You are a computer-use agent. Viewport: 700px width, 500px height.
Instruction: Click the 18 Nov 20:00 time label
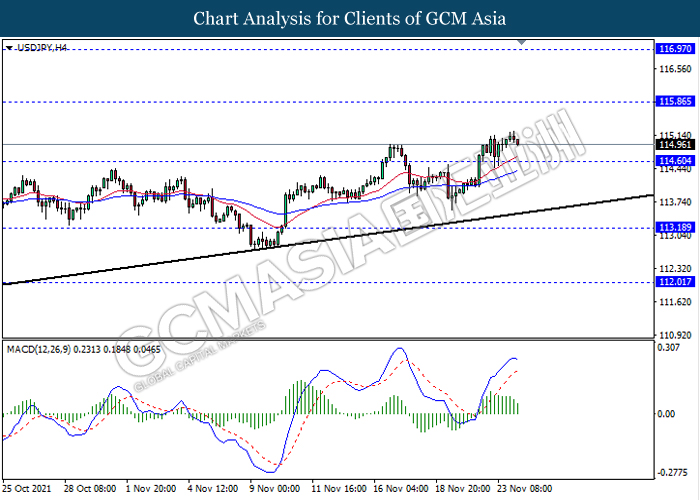tap(462, 489)
